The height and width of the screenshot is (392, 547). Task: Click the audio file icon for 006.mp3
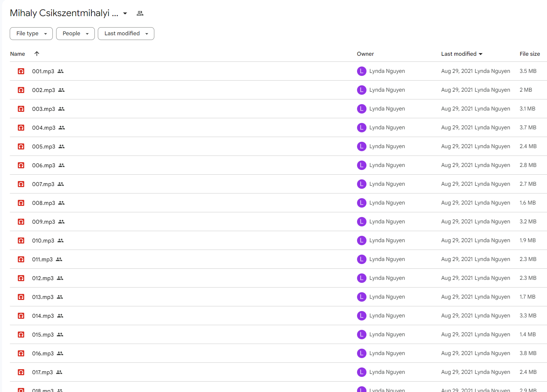tap(21, 165)
